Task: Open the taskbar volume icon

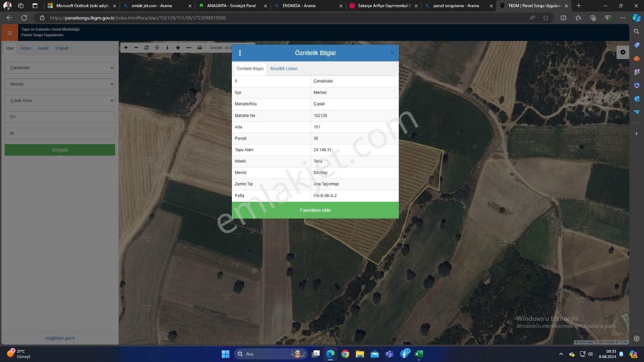Action: [x=590, y=354]
